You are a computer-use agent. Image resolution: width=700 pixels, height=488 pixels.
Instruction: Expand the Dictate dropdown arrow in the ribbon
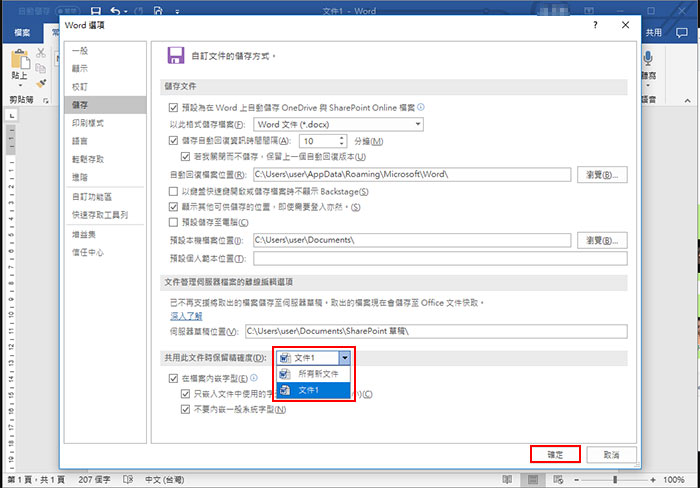tap(648, 85)
